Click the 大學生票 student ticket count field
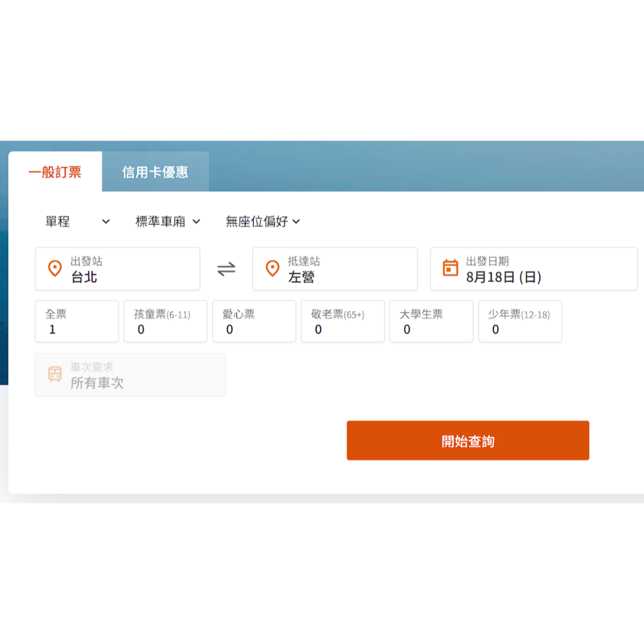 (431, 321)
